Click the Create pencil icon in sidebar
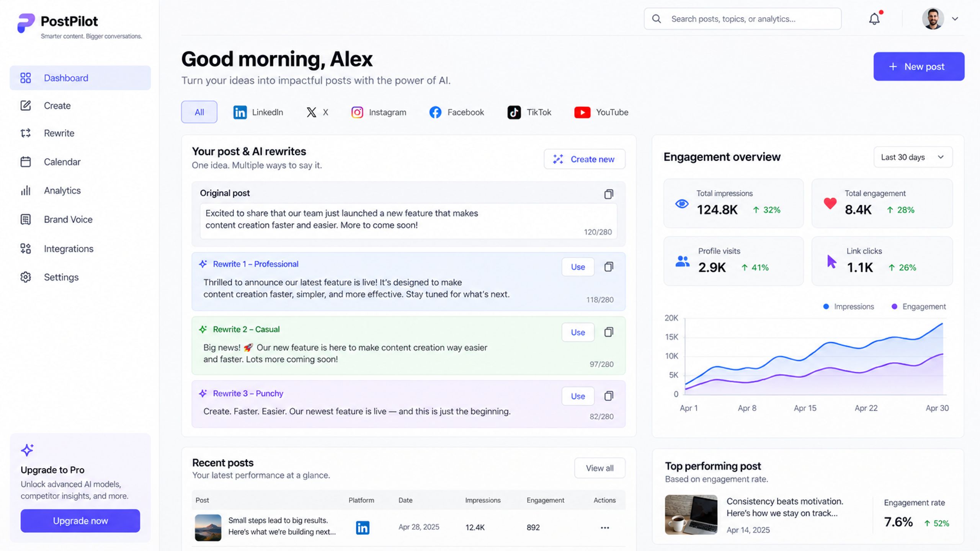980x551 pixels. tap(26, 106)
